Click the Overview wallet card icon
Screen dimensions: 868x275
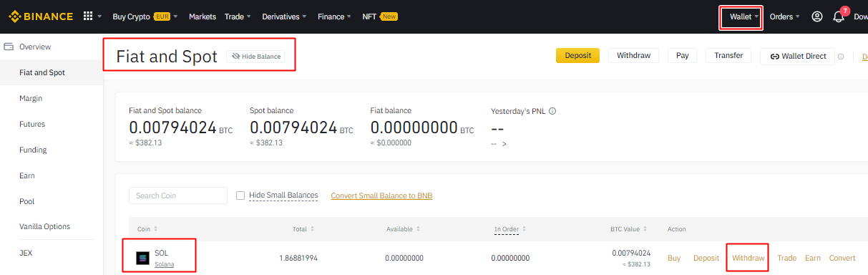(x=9, y=47)
